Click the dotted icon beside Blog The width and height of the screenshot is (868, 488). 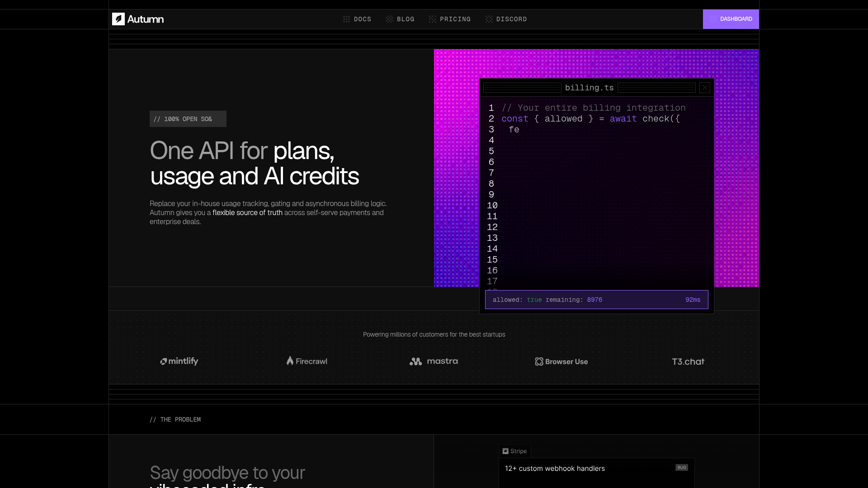coord(389,19)
